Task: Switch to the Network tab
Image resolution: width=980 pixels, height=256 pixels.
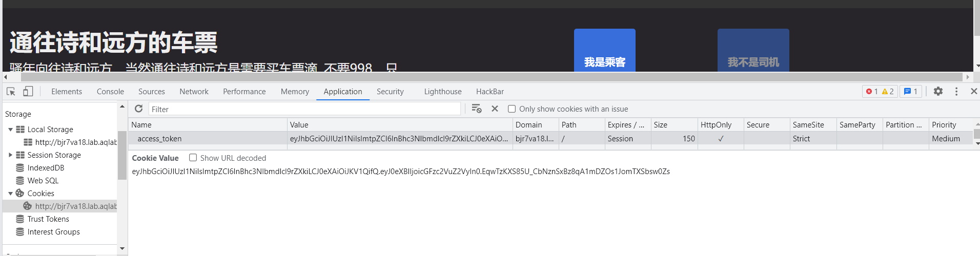Action: [x=194, y=91]
